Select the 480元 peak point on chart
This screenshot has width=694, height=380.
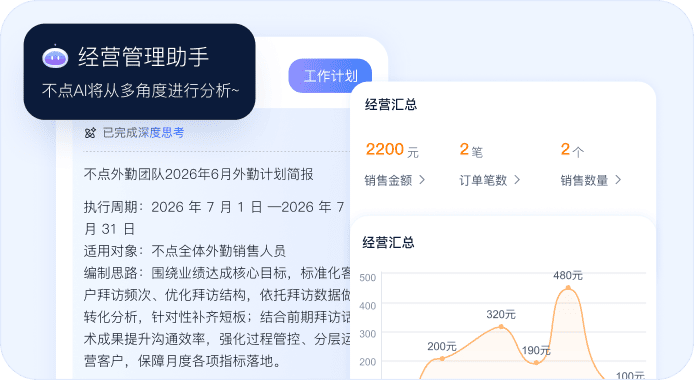pos(568,288)
